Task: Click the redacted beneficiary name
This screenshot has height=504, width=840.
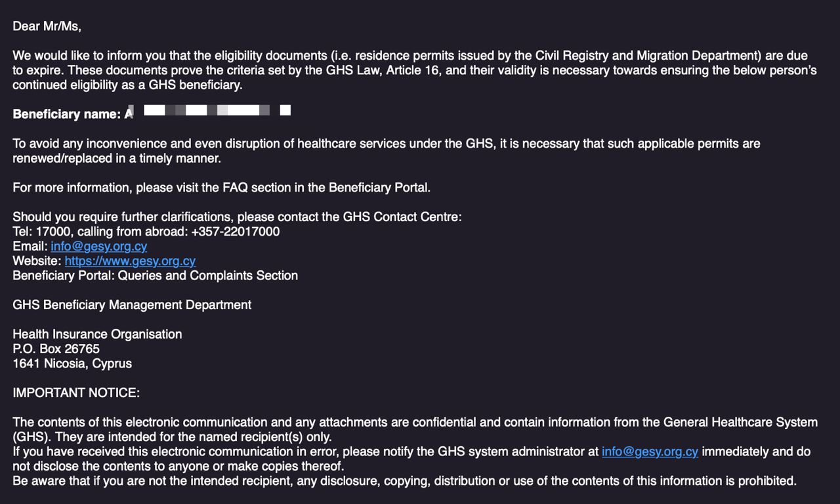Action: click(x=210, y=110)
